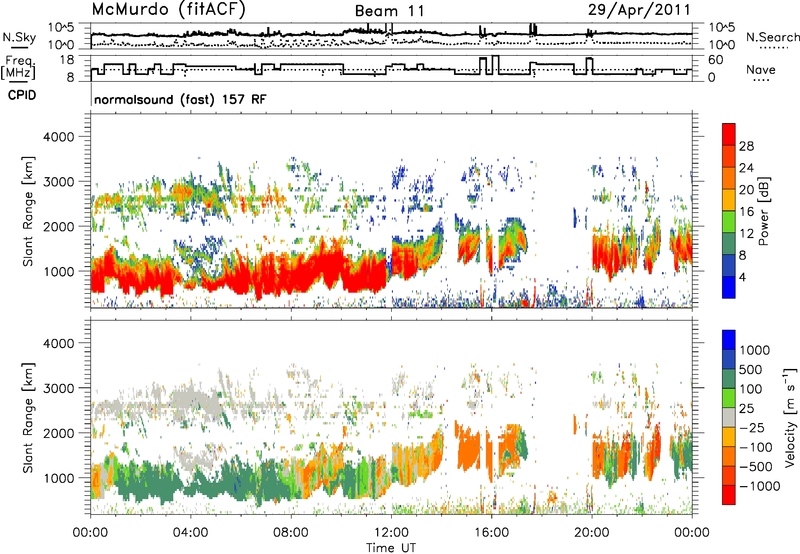
Task: Click the gray swatch on Velocity colorbar
Action: click(x=729, y=418)
